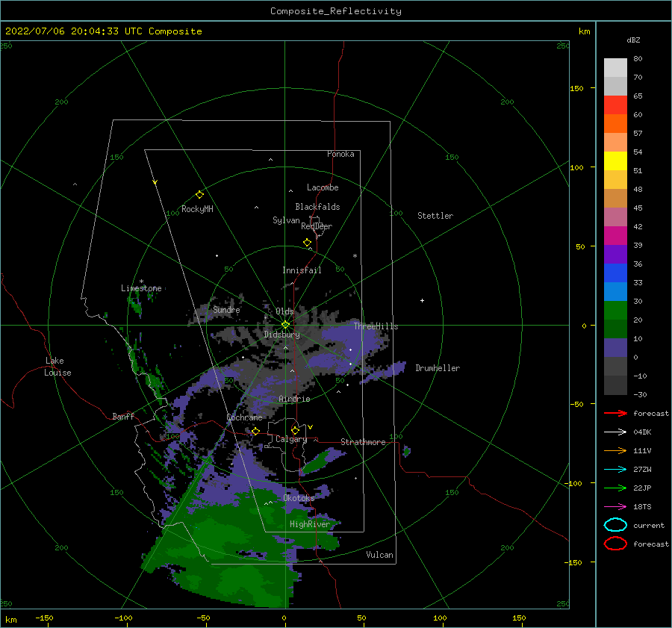Click the magenta 18TS arrow icon
672x628 pixels.
tap(615, 507)
